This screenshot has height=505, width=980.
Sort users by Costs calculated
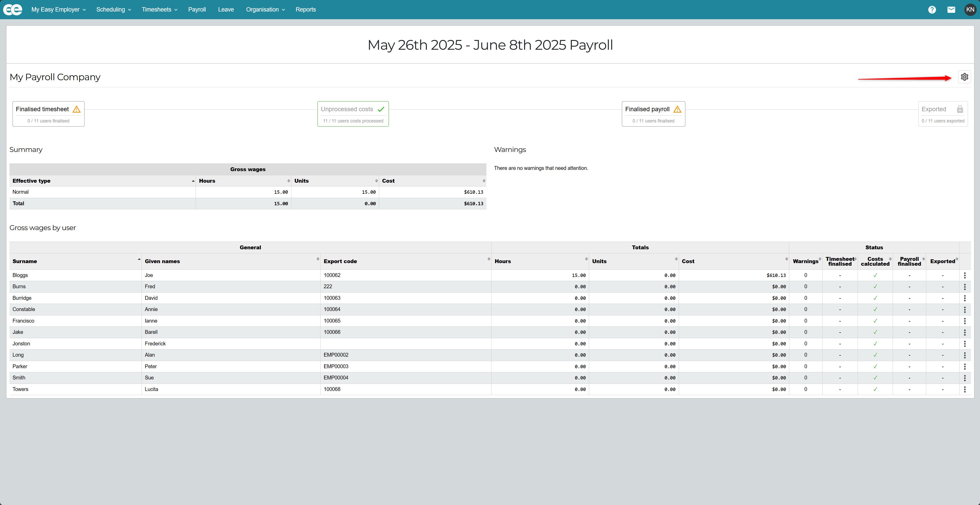(x=875, y=261)
